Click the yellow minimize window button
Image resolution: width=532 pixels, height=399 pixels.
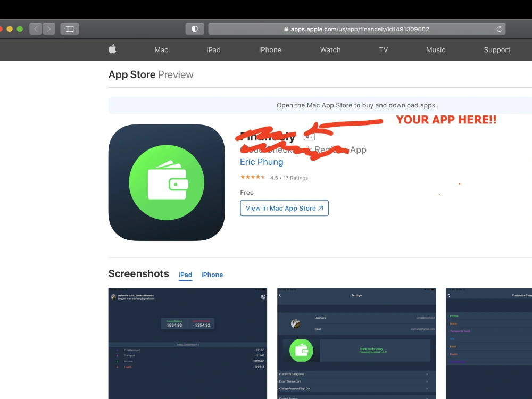(x=10, y=29)
